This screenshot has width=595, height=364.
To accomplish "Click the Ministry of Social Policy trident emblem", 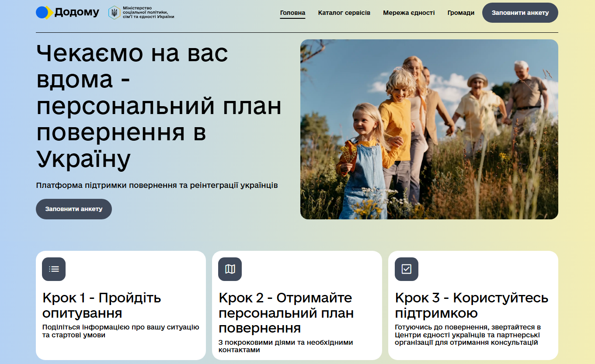I will tap(114, 12).
